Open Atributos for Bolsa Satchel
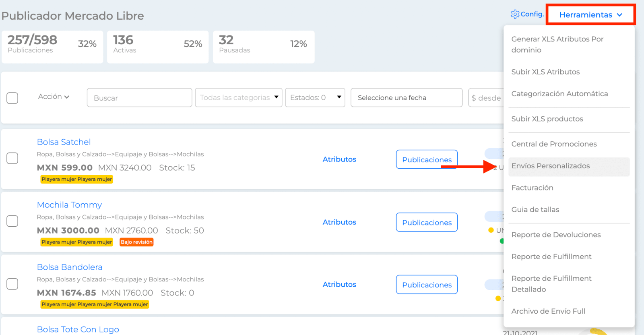This screenshot has height=335, width=644. pos(339,159)
